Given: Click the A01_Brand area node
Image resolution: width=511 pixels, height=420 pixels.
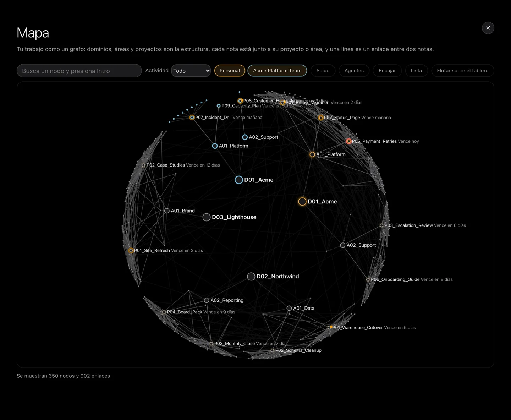Looking at the screenshot, I should [x=167, y=211].
